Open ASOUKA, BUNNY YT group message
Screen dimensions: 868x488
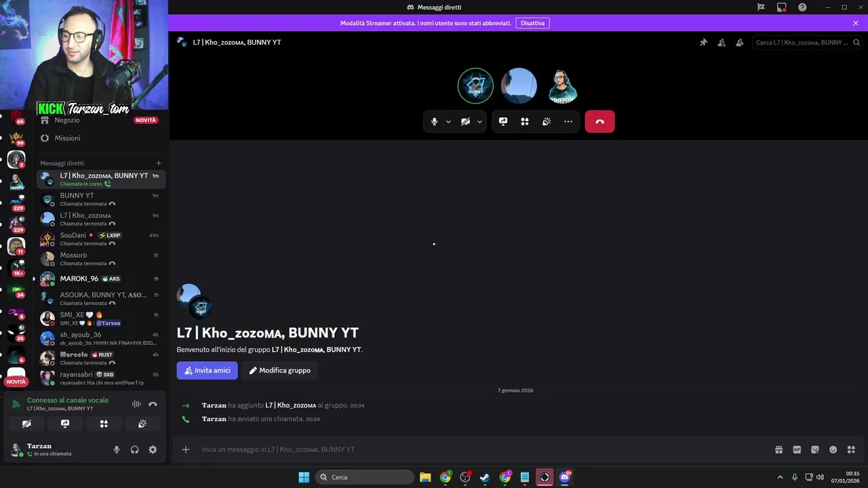(100, 298)
